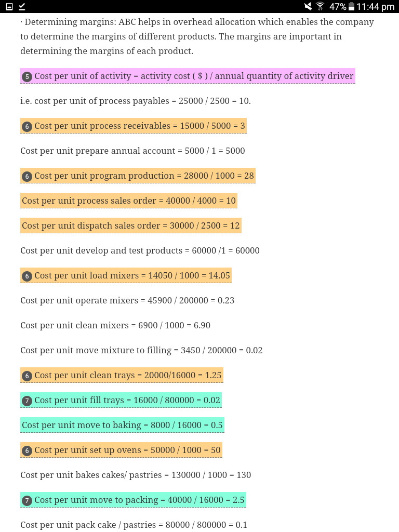The image size is (399, 532).
Task: Tap the 6 badge beside set up ovens
Action: [x=27, y=451]
